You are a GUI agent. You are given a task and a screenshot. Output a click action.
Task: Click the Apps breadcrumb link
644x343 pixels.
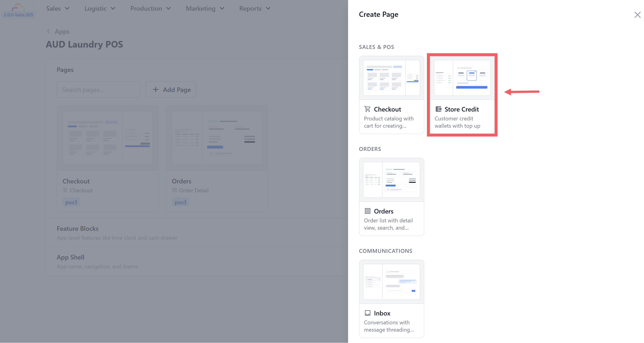pyautogui.click(x=62, y=31)
